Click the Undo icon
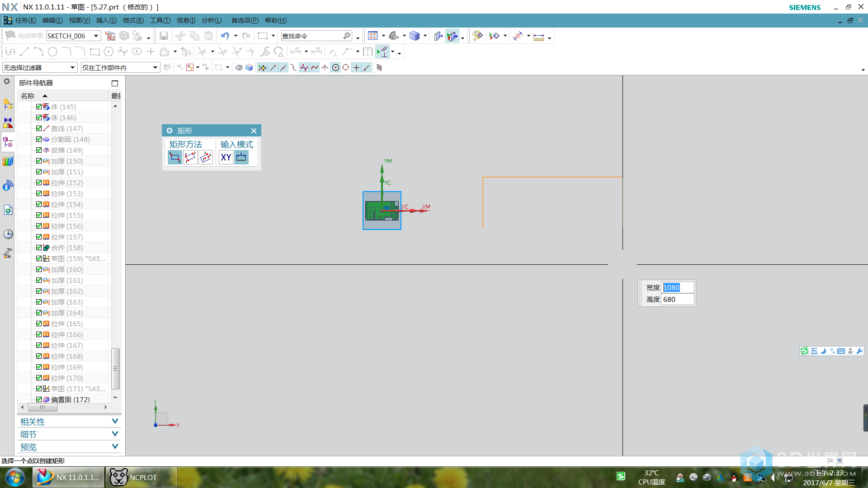Viewport: 868px width, 488px height. pos(225,36)
